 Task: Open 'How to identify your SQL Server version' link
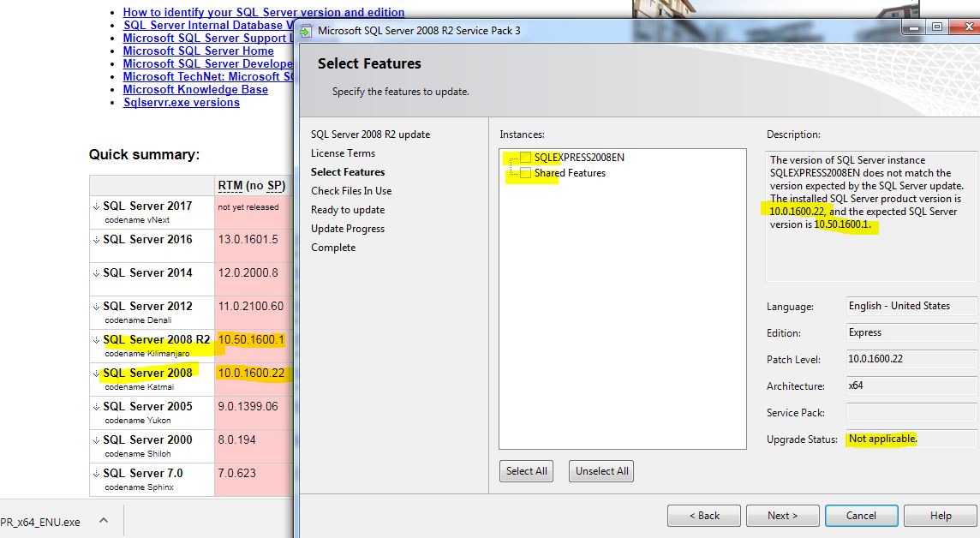[x=264, y=12]
